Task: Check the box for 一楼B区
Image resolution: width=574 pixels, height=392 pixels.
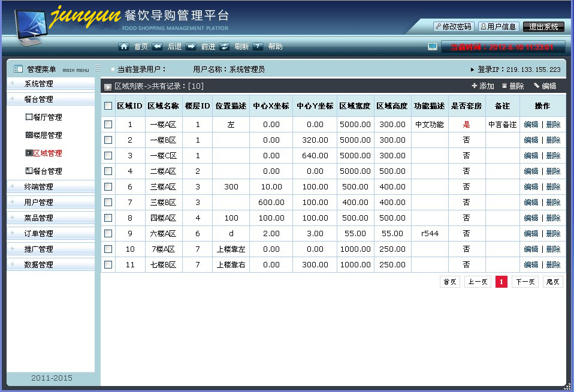Action: [x=108, y=140]
